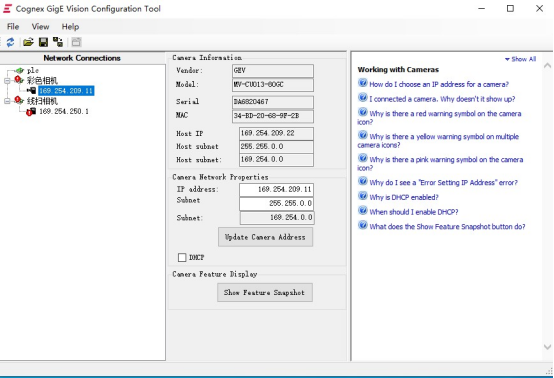
Task: Open Show Feature Snapshot button help link
Action: click(x=447, y=227)
